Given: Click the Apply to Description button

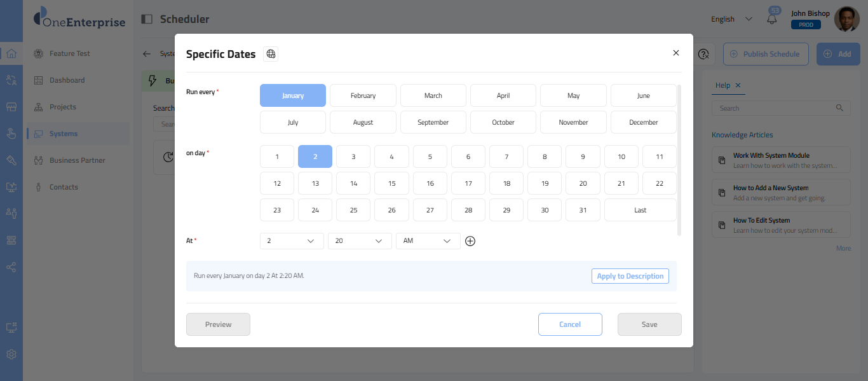Looking at the screenshot, I should 630,276.
